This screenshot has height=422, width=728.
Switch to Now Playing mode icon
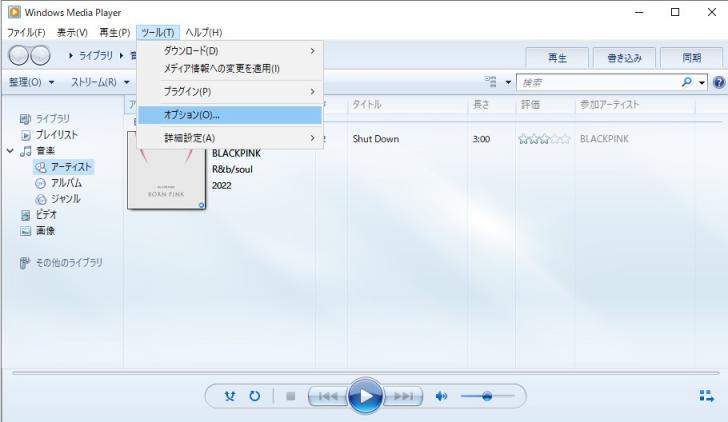tap(706, 396)
